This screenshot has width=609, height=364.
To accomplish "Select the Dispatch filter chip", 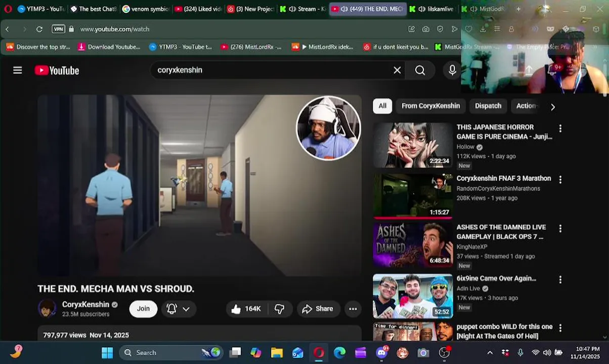I will tap(488, 106).
